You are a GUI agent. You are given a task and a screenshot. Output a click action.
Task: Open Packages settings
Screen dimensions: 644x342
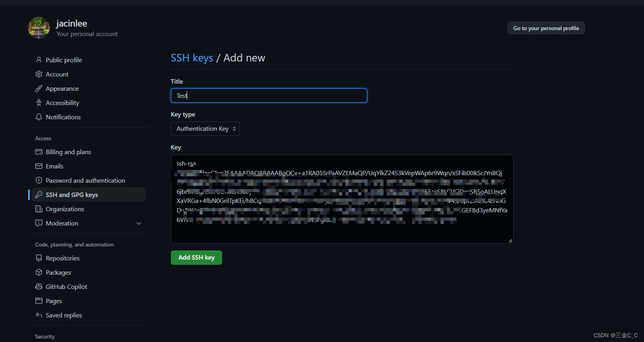point(59,272)
